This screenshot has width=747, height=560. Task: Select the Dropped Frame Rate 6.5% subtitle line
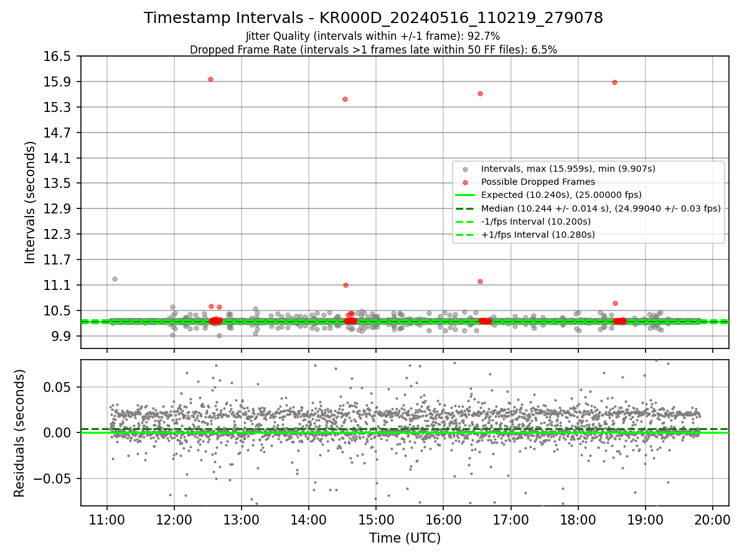pyautogui.click(x=374, y=50)
